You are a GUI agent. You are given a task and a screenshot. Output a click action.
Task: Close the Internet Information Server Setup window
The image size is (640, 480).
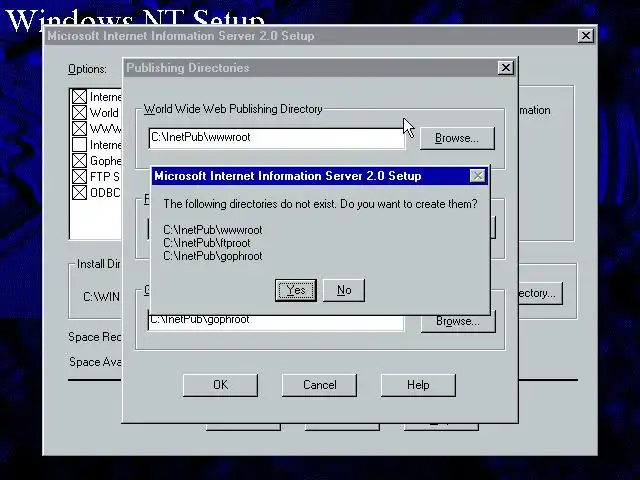pyautogui.click(x=585, y=36)
